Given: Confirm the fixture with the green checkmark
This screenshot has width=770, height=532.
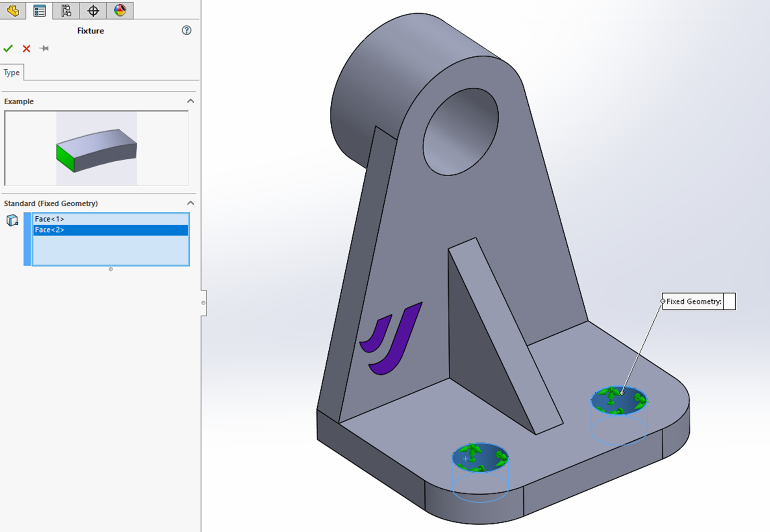Looking at the screenshot, I should (x=8, y=49).
